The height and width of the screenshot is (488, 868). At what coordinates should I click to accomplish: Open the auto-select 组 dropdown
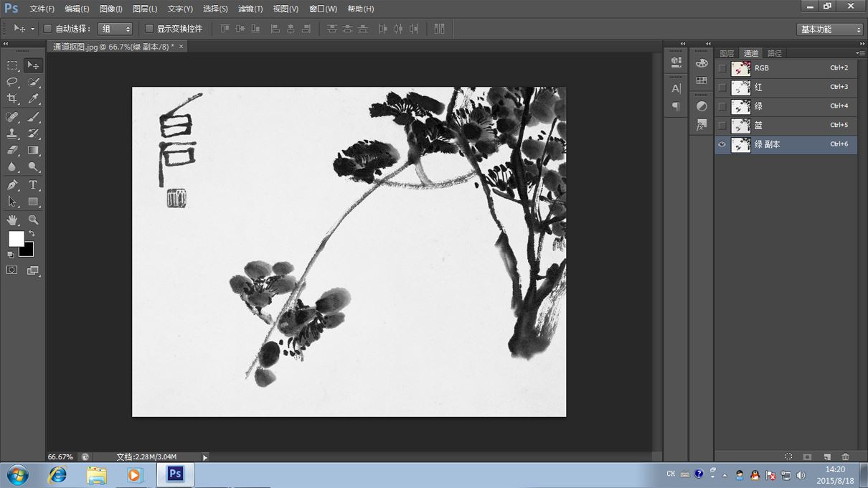tap(115, 29)
